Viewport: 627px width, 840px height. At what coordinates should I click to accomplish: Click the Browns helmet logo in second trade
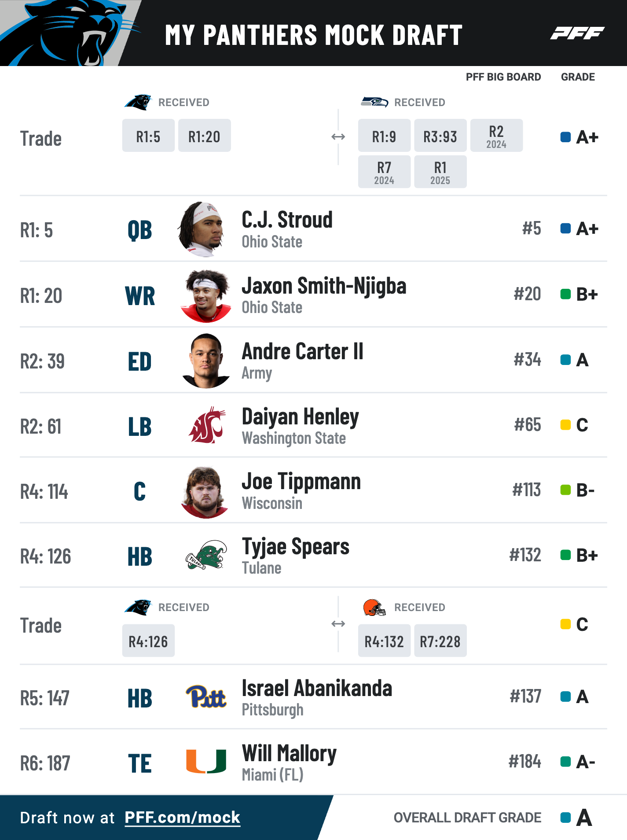click(x=374, y=608)
